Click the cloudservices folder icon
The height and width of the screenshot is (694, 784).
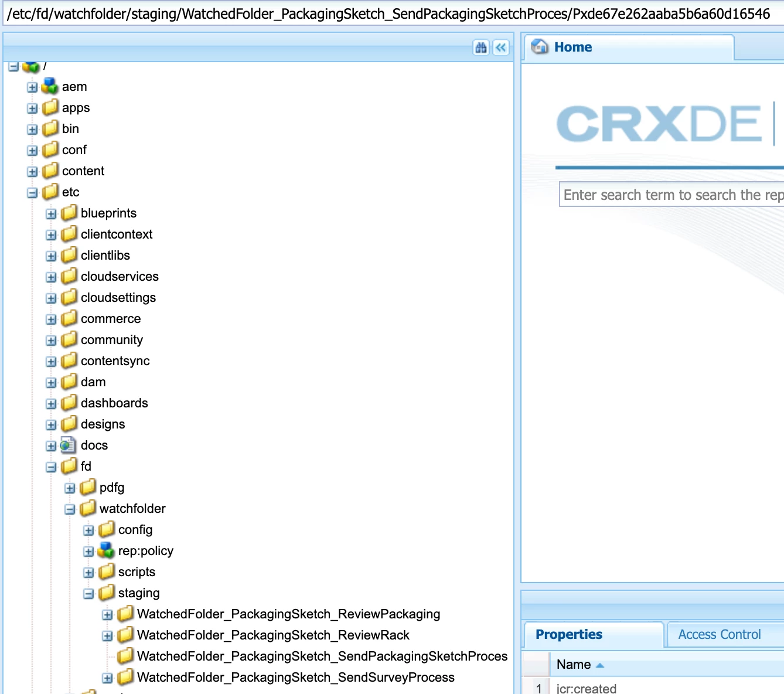tap(69, 276)
